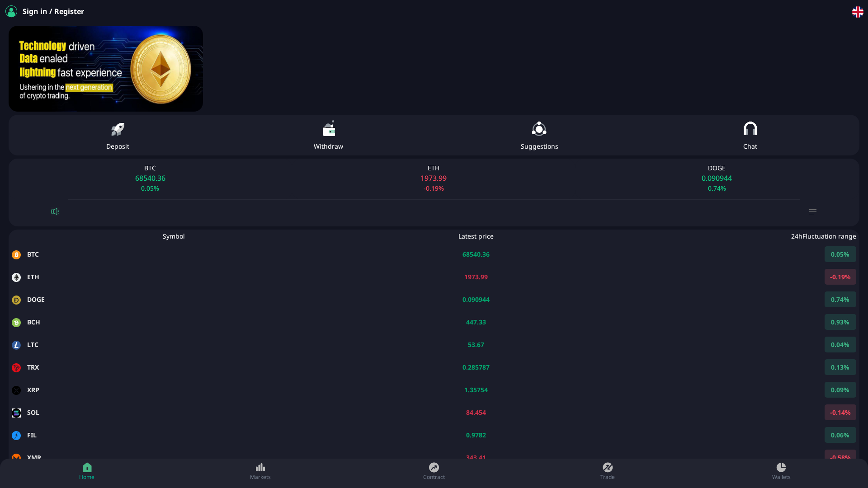Click the Sign in / Register link
Image resolution: width=868 pixels, height=488 pixels.
pos(53,11)
